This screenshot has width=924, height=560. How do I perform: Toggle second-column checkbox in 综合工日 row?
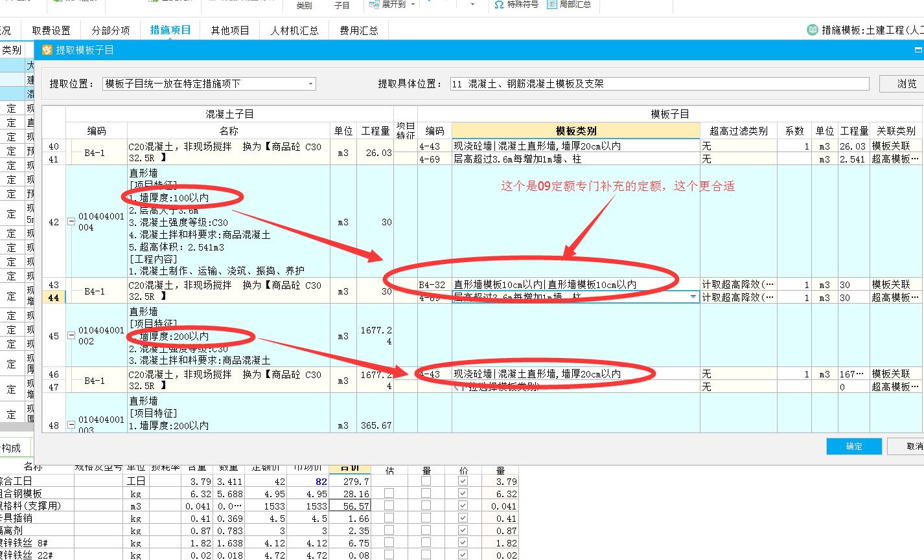click(x=426, y=481)
